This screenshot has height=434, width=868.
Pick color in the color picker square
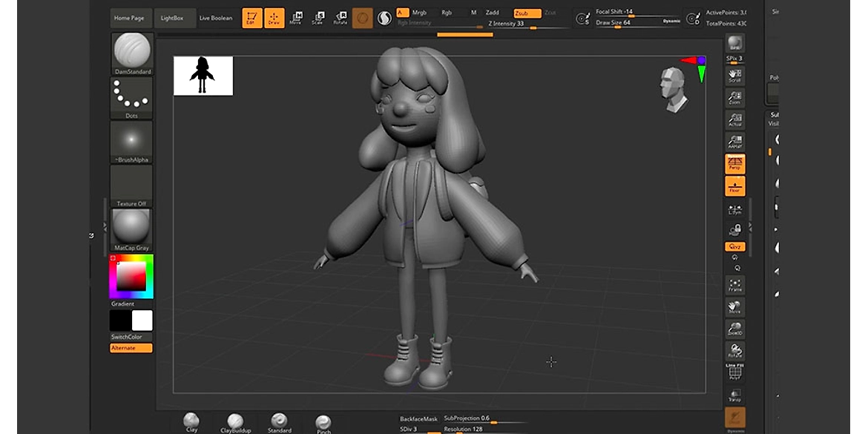(131, 276)
